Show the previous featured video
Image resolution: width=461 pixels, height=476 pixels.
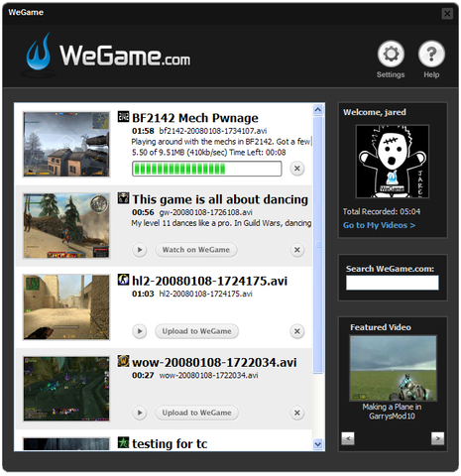point(348,438)
